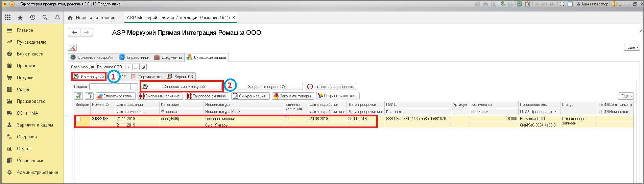This screenshot has width=644, height=184.
Task: Switch to Складские записи tab
Action: (x=207, y=57)
